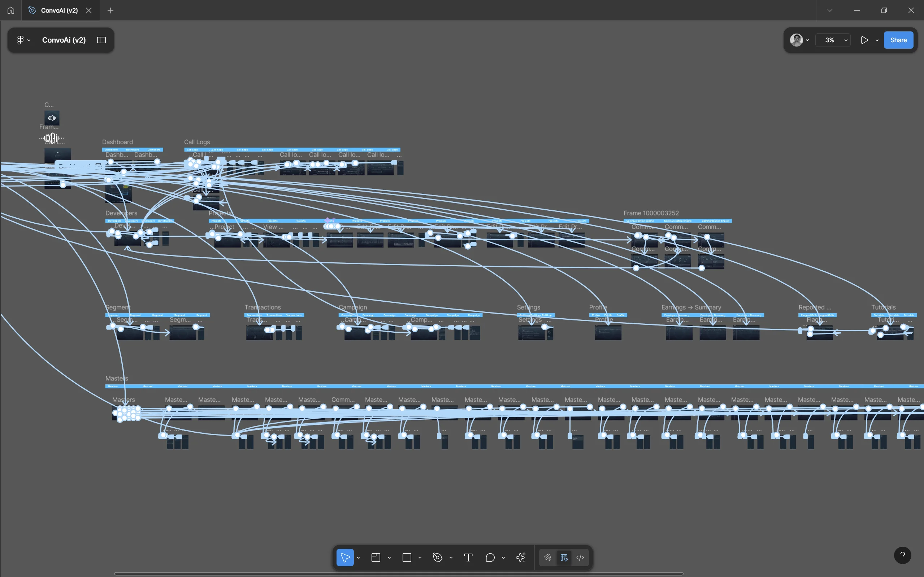
Task: Click the ConvoAi logo thumbnail frame
Action: 52,118
